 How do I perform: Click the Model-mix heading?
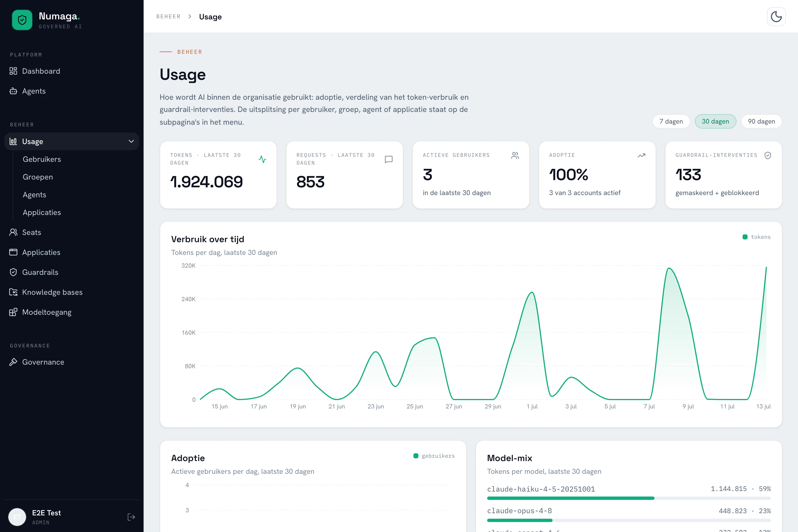point(510,458)
